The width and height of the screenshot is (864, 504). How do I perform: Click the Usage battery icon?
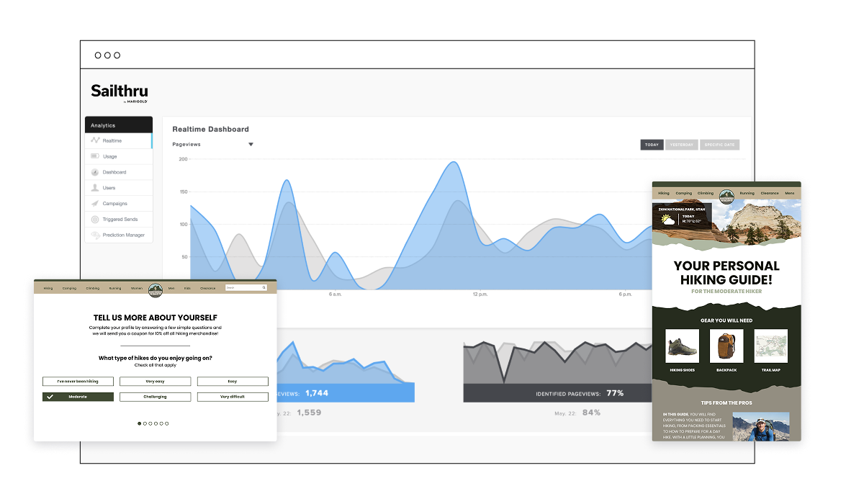[95, 156]
